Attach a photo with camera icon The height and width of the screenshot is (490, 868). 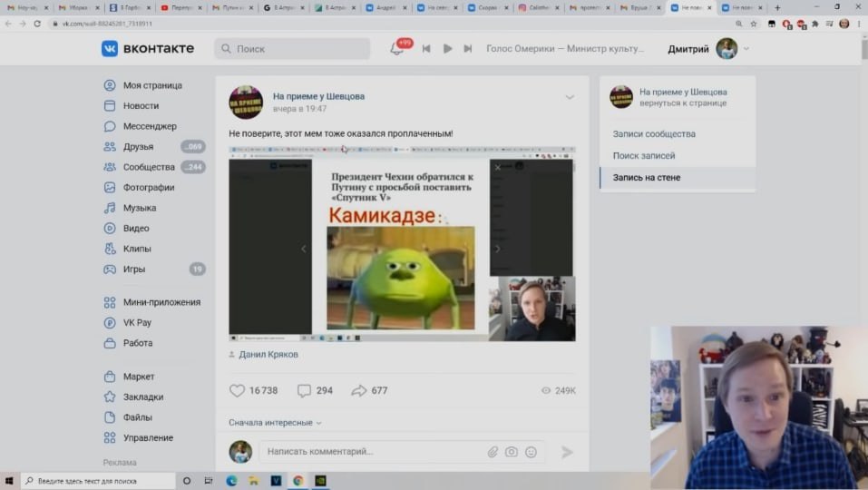tap(512, 453)
